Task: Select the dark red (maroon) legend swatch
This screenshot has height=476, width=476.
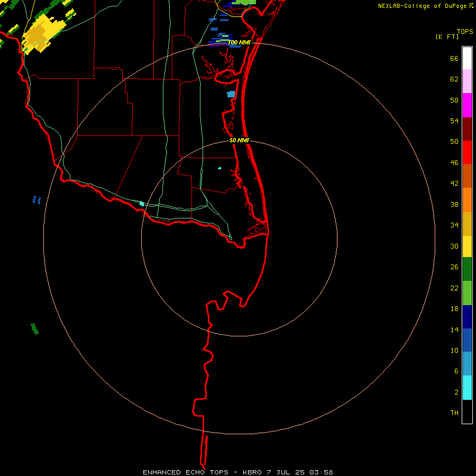Action: click(467, 129)
